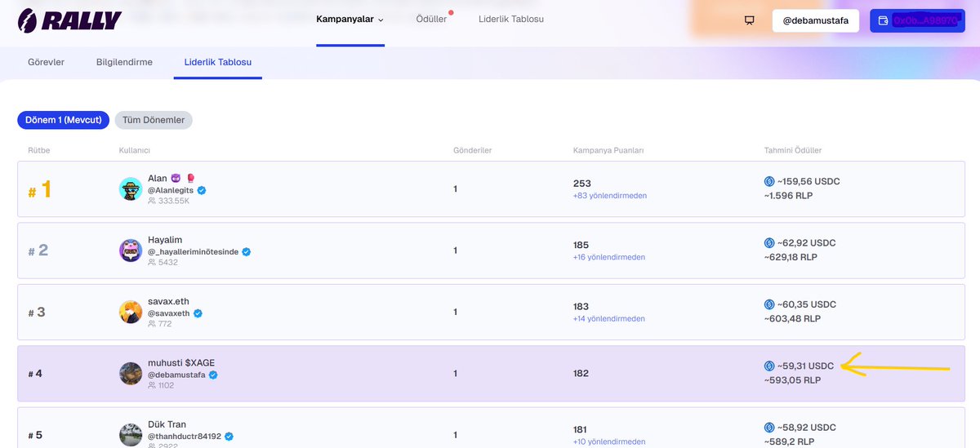Image resolution: width=980 pixels, height=448 pixels.
Task: Click verified badge beside @debamustafa in row 4
Action: 213,375
